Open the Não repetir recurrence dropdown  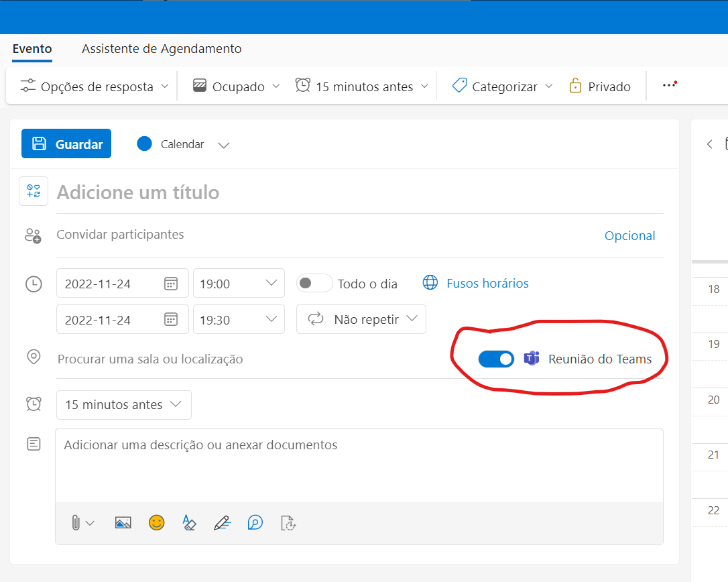point(361,320)
